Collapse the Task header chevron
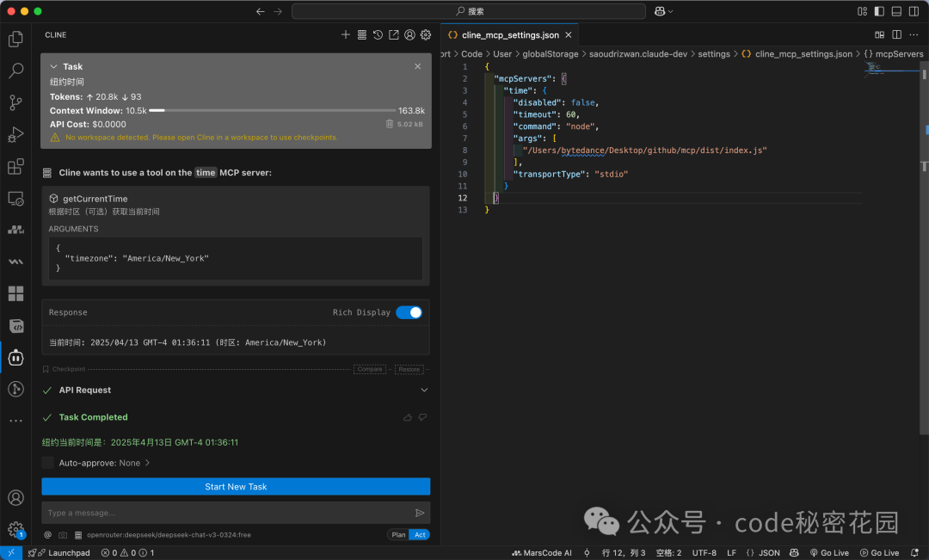 tap(54, 66)
